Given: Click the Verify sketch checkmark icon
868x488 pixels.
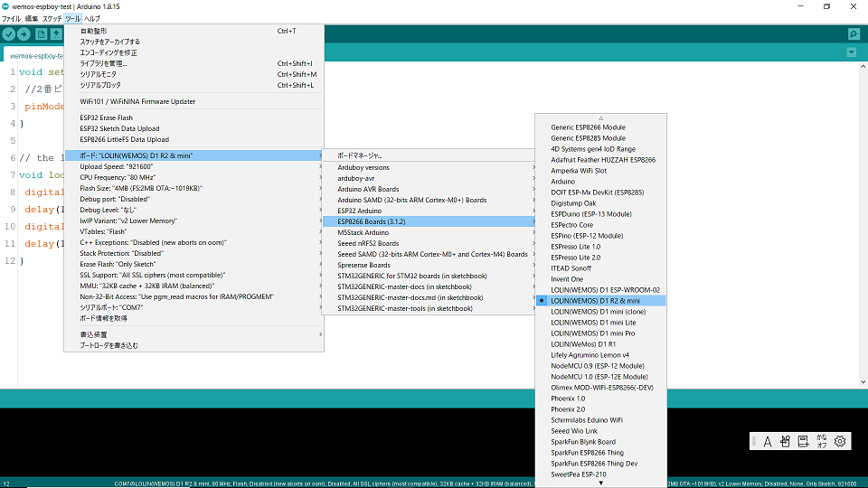Looking at the screenshot, I should tap(10, 34).
